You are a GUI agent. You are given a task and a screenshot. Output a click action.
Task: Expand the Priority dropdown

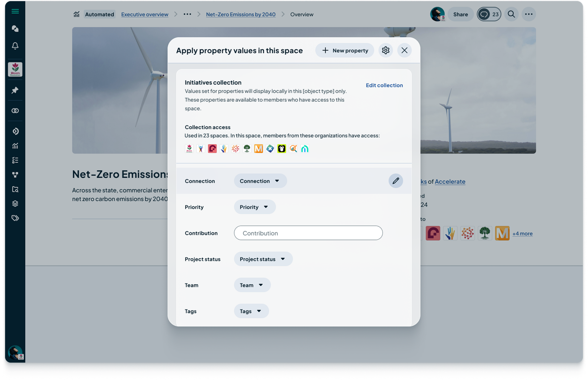(x=254, y=207)
